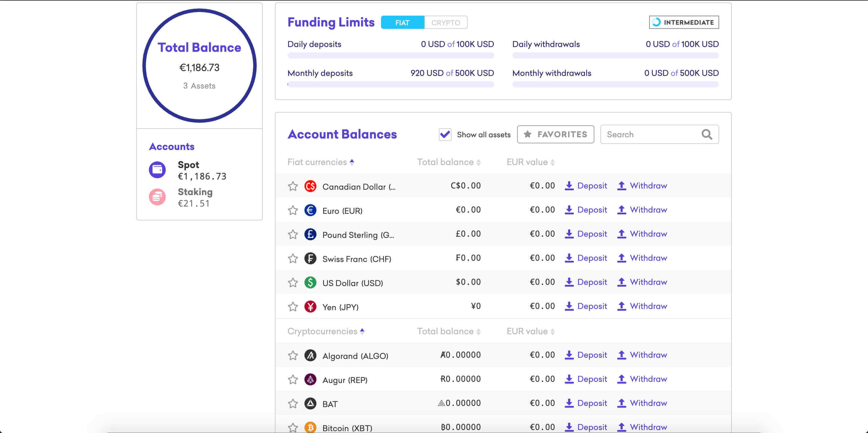Image resolution: width=868 pixels, height=433 pixels.
Task: Click Deposit arrow icon for Euro
Action: [569, 210]
